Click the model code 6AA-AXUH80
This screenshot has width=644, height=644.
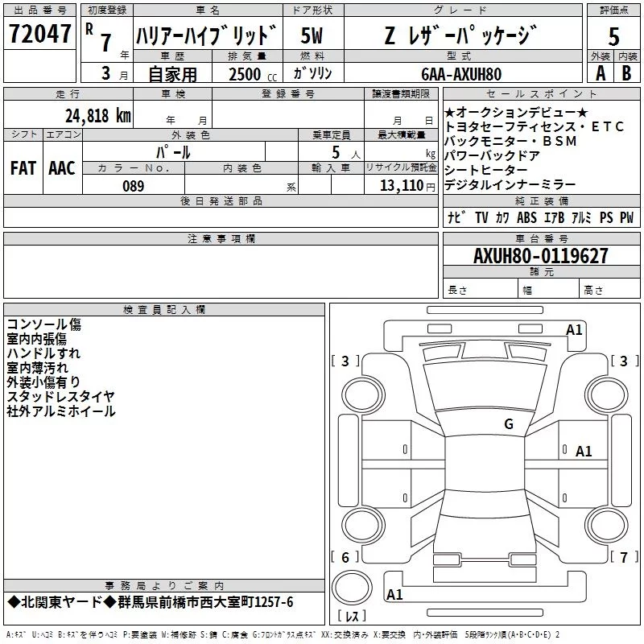461,74
